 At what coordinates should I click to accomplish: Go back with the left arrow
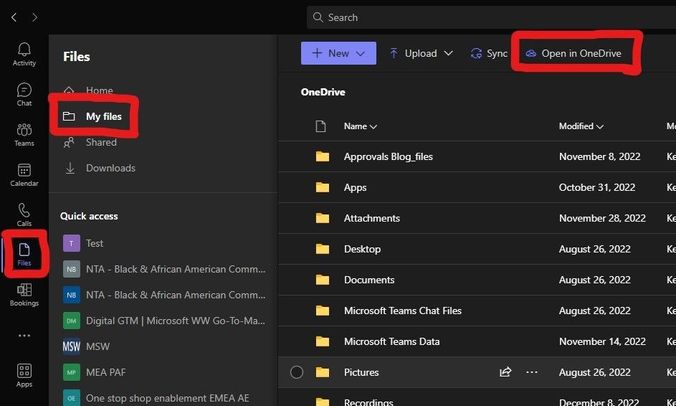coord(14,17)
